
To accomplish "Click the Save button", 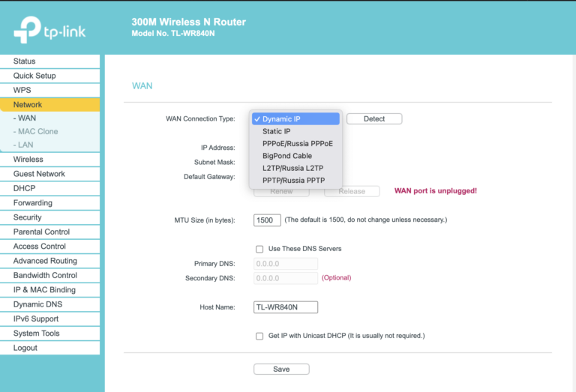I will [x=281, y=369].
